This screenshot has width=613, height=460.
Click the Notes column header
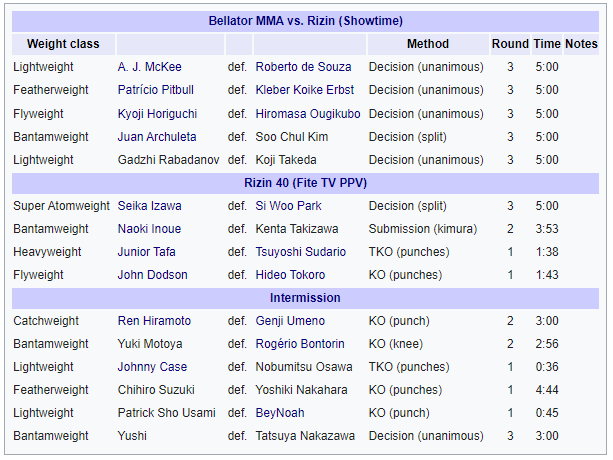tap(581, 44)
